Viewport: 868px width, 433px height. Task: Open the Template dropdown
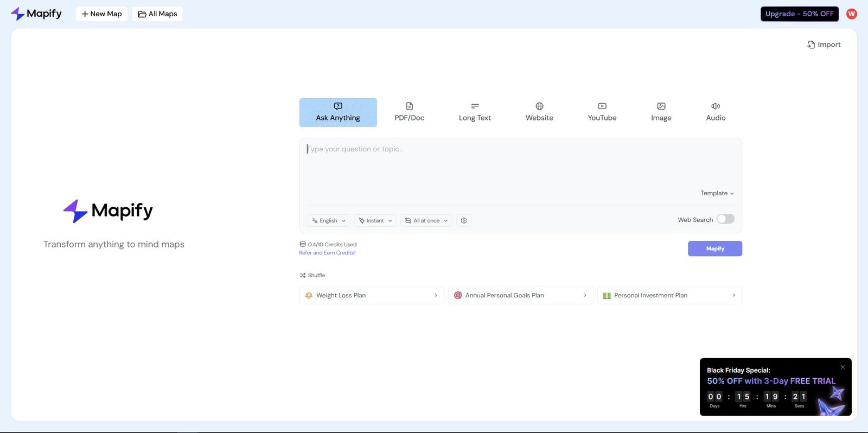click(717, 193)
